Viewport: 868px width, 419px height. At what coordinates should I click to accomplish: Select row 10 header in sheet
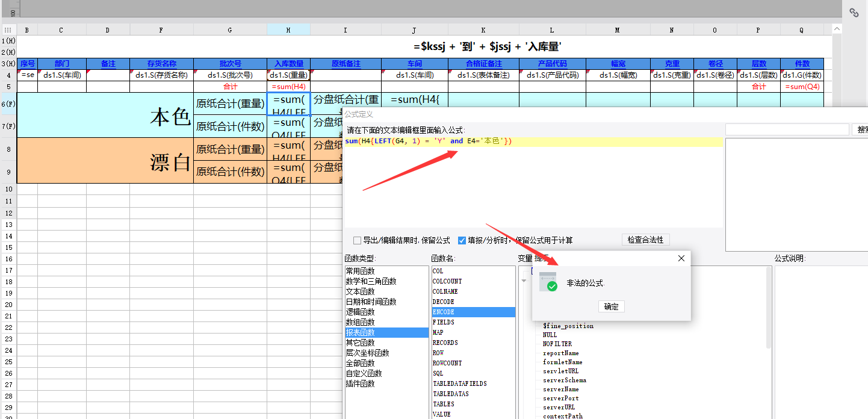click(x=8, y=189)
